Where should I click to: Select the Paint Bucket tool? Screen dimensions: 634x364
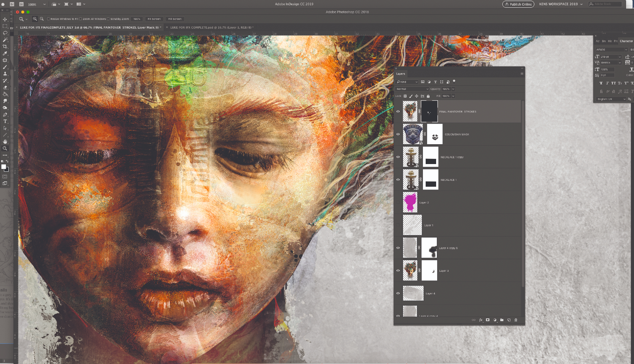(x=5, y=94)
